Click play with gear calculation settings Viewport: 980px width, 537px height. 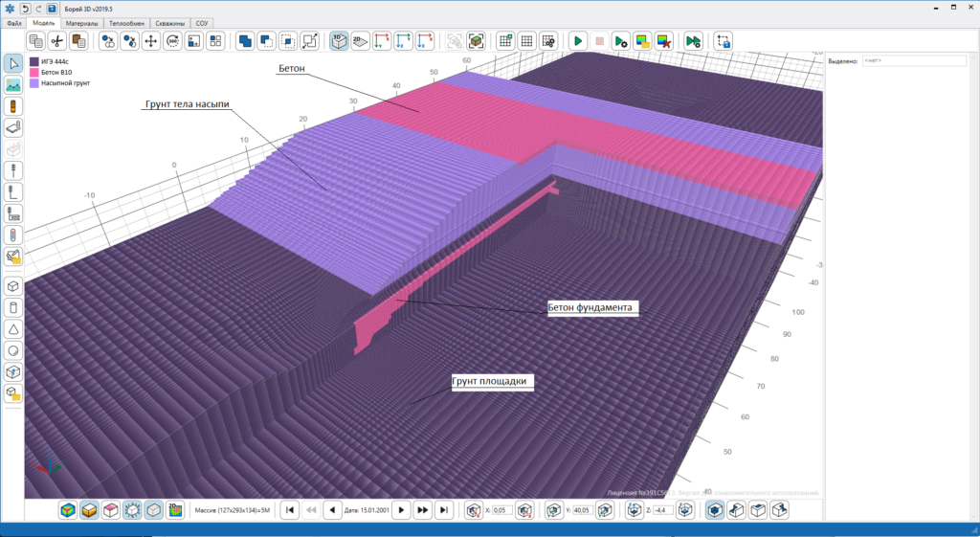(620, 41)
